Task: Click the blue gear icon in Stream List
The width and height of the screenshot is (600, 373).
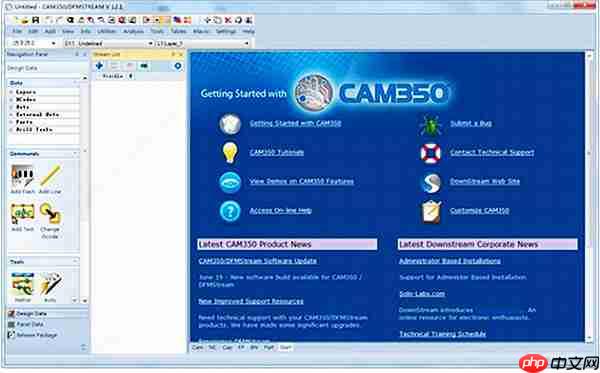Action: click(x=178, y=66)
